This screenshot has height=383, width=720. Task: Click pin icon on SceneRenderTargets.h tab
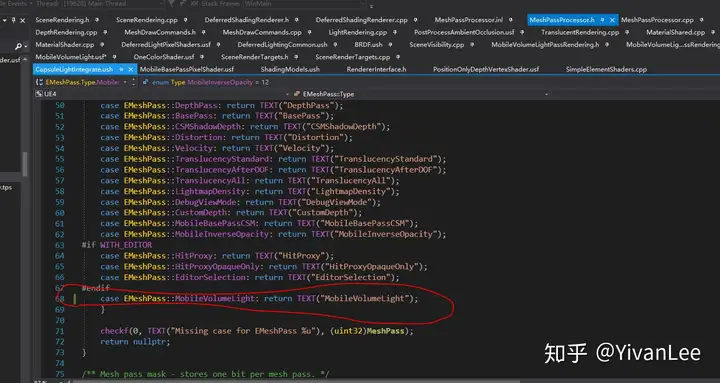pos(297,57)
